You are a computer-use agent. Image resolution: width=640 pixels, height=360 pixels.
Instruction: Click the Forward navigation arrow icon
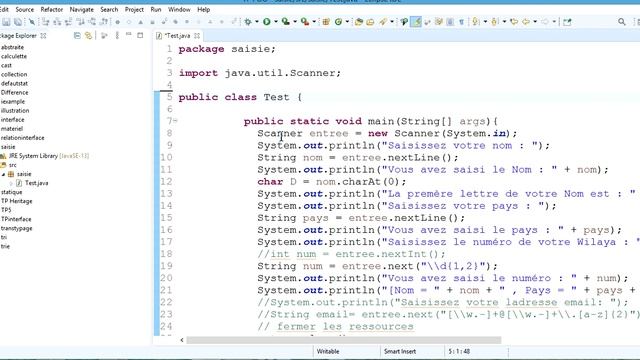pyautogui.click(x=545, y=22)
